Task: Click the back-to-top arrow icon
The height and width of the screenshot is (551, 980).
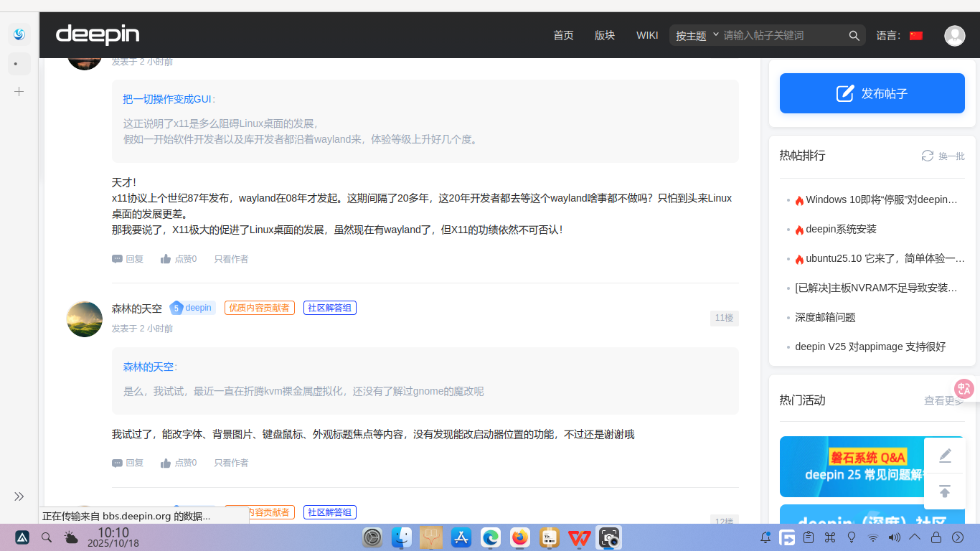Action: pyautogui.click(x=945, y=491)
